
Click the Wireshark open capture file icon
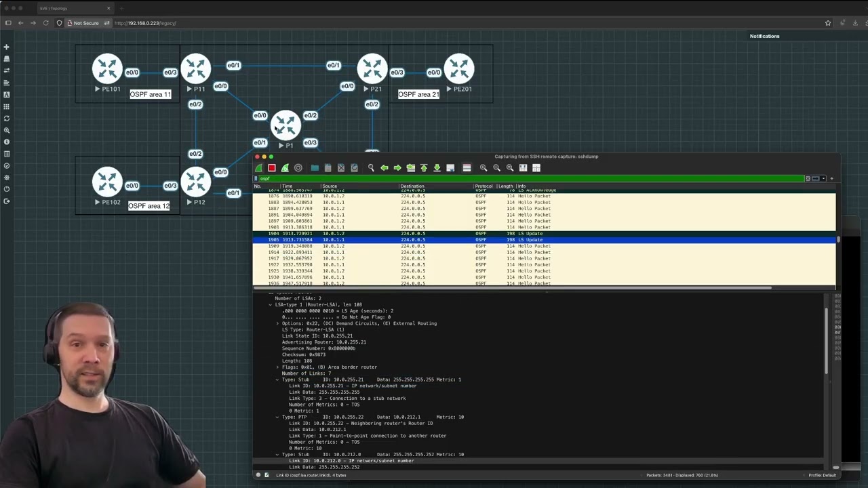[x=315, y=168]
